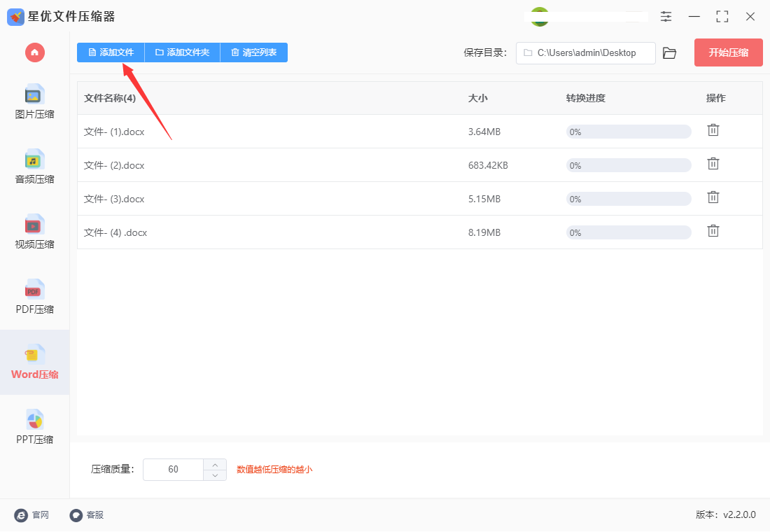Select file name 文件- (3).docx
This screenshot has height=532, width=770.
[114, 199]
